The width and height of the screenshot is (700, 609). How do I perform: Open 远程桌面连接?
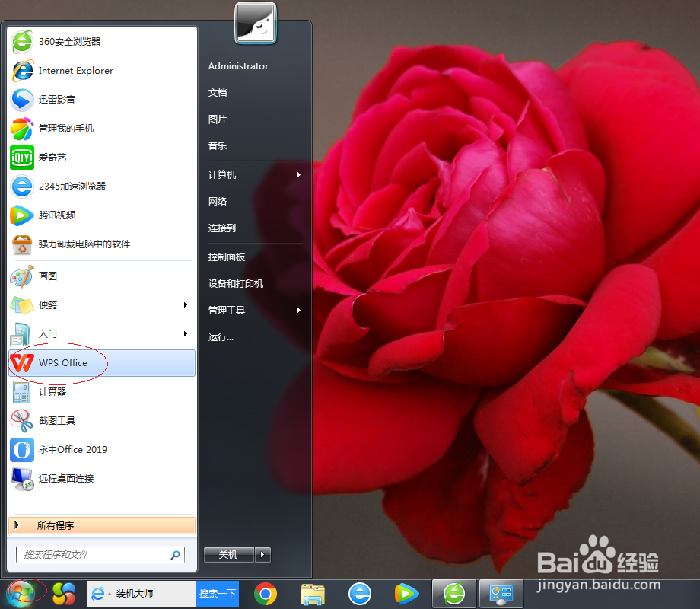(102, 479)
